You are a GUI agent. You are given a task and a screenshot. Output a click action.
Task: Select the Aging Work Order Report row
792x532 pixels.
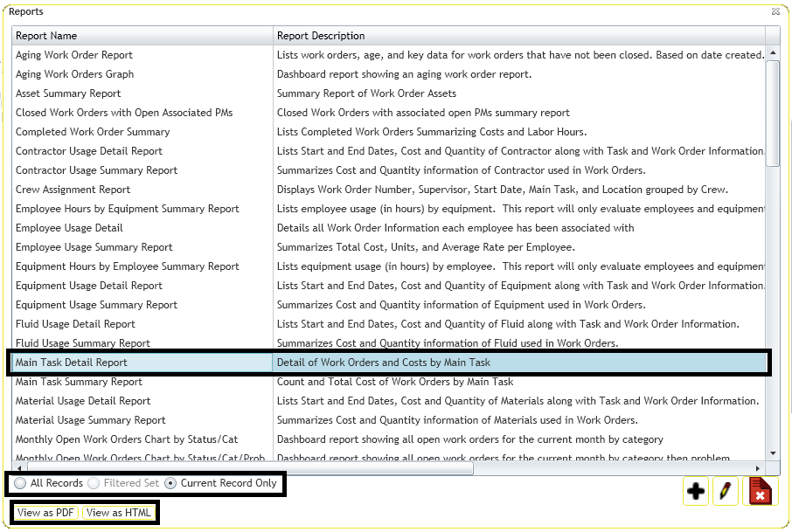[x=74, y=55]
